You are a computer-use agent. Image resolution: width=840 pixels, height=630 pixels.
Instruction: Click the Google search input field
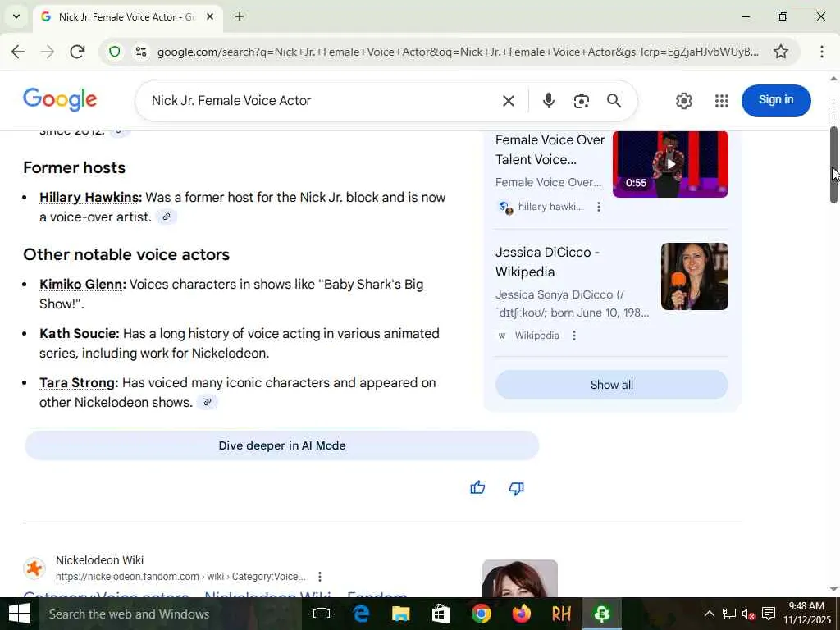[322, 101]
